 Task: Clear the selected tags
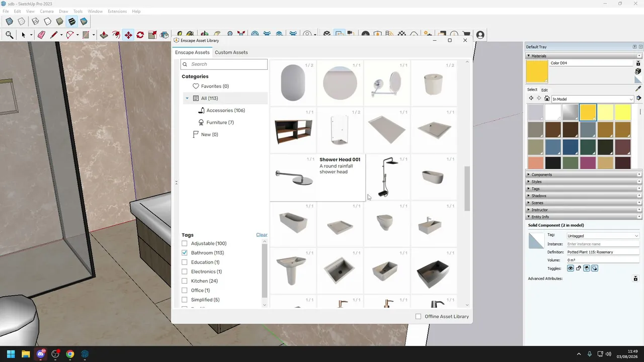coord(262,235)
